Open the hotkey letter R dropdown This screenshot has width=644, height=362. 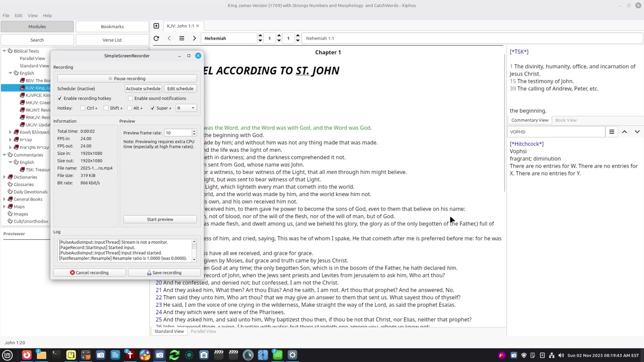point(186,108)
